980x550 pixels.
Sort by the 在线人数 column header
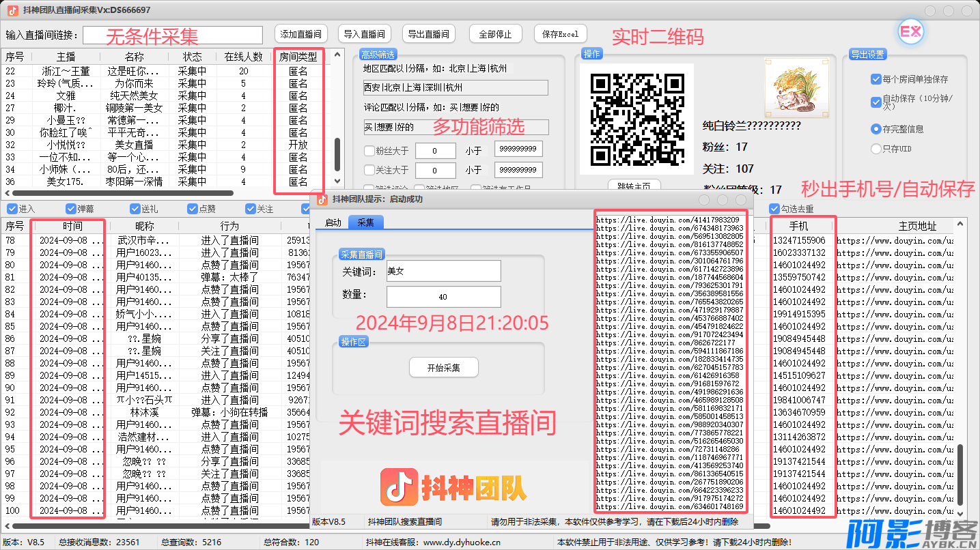click(x=244, y=57)
